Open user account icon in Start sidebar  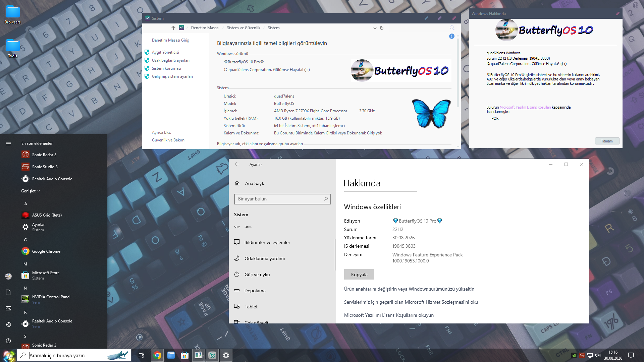click(8, 276)
